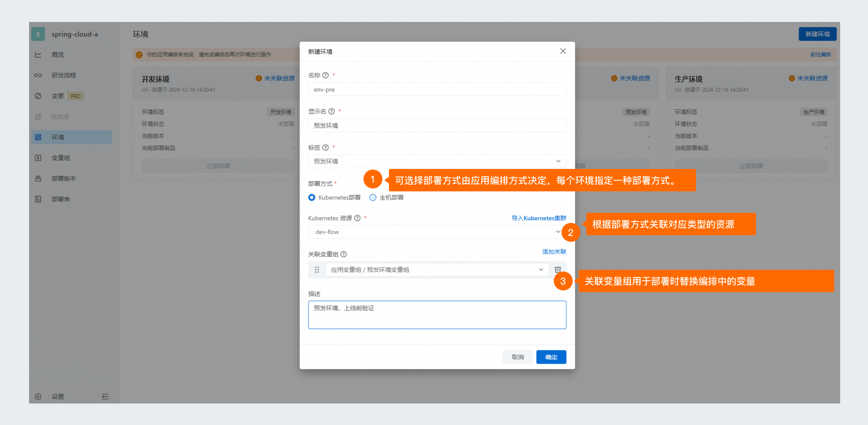
Task: Click 立即部署 on the 开发环境 card
Action: [218, 166]
